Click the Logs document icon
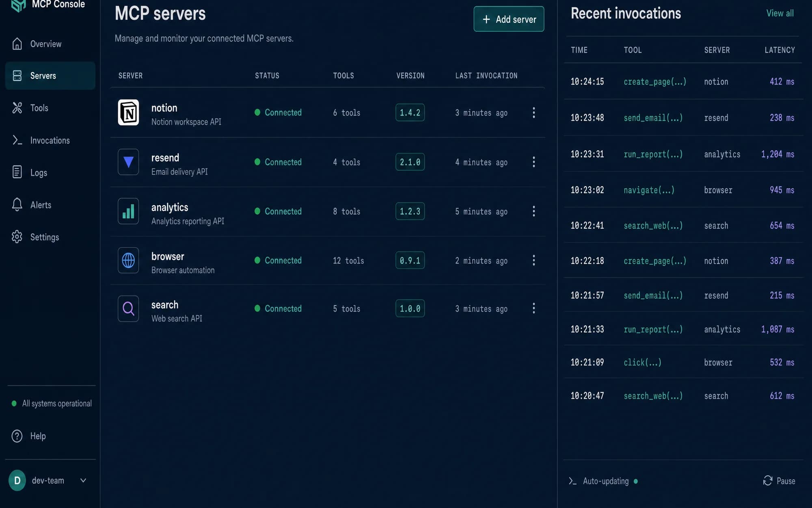Image resolution: width=812 pixels, height=508 pixels. tap(17, 172)
